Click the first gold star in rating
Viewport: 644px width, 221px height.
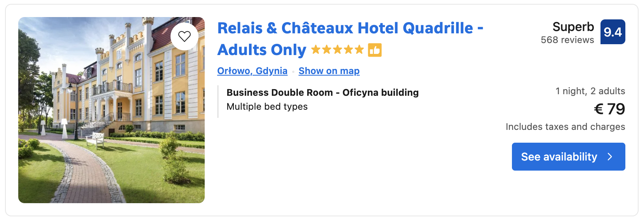316,50
